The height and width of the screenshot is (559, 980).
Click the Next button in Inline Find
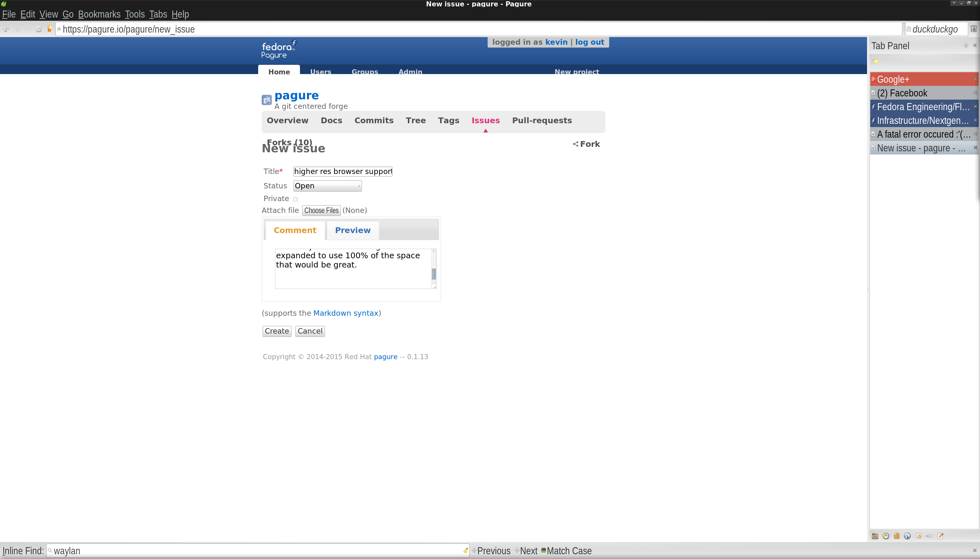526,551
